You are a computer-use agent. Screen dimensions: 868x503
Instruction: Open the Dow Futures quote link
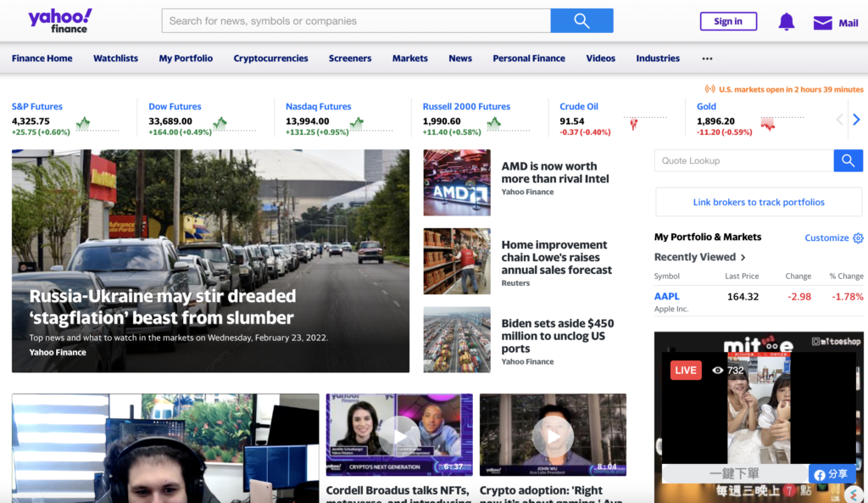[175, 106]
